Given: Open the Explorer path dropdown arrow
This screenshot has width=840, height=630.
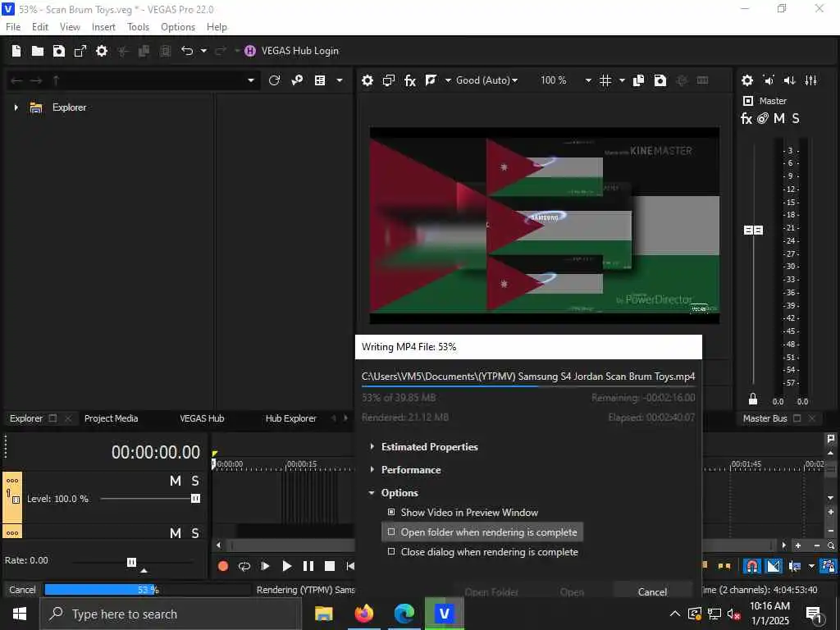Looking at the screenshot, I should pyautogui.click(x=251, y=80).
